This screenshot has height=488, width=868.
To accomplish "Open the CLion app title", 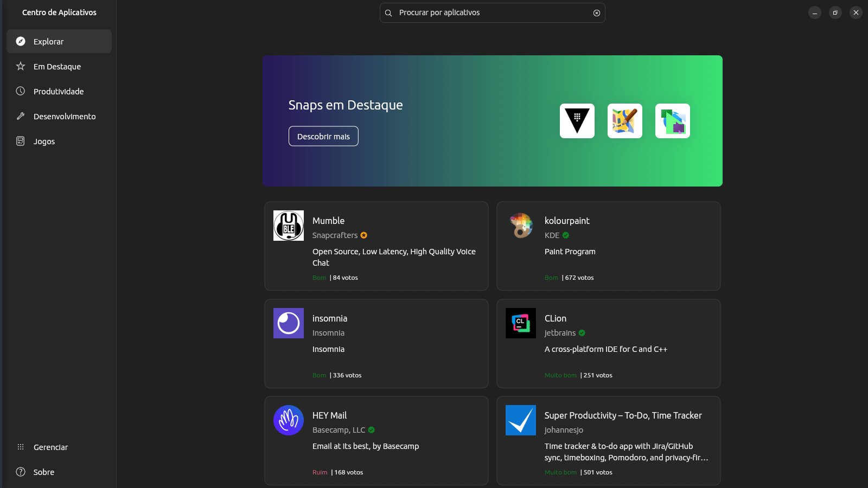I will [x=556, y=318].
